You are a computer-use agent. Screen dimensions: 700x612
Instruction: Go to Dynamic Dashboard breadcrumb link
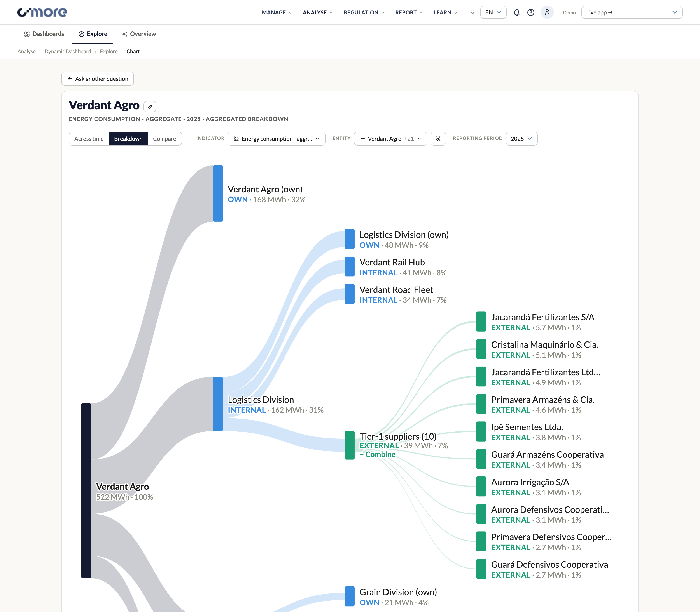point(68,52)
